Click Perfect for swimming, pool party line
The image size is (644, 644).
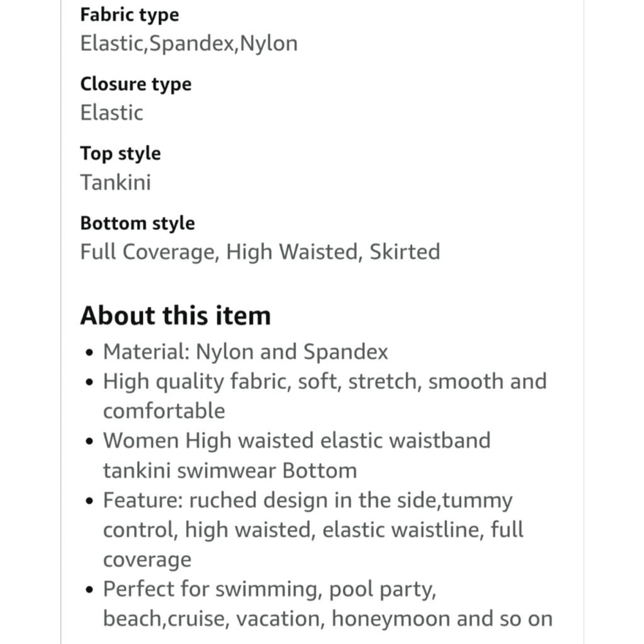[269, 589]
